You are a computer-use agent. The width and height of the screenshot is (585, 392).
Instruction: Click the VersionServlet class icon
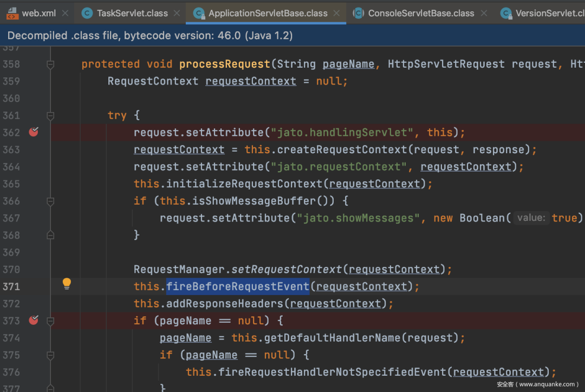point(506,14)
